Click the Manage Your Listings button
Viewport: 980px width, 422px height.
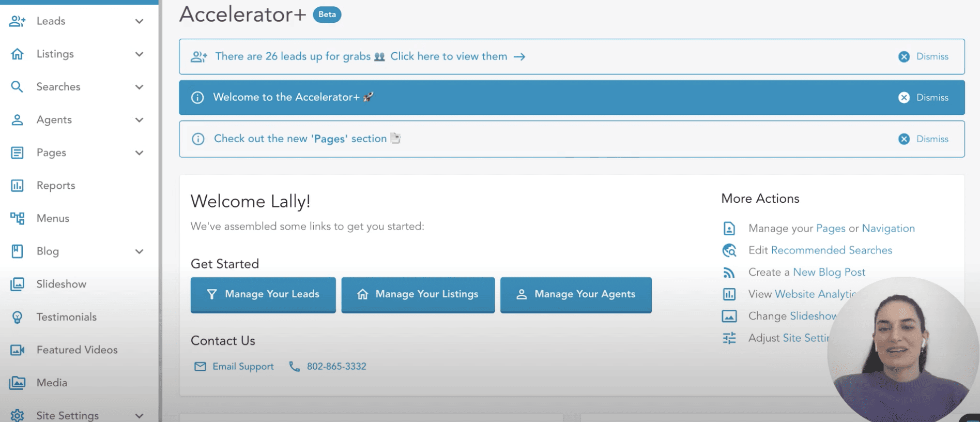point(418,294)
